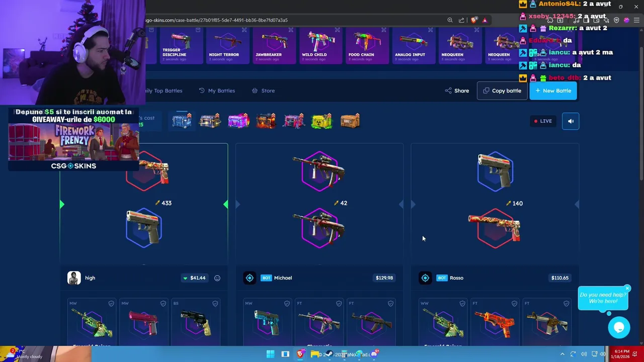Open Task View on the taskbar
The height and width of the screenshot is (362, 644).
tap(285, 354)
